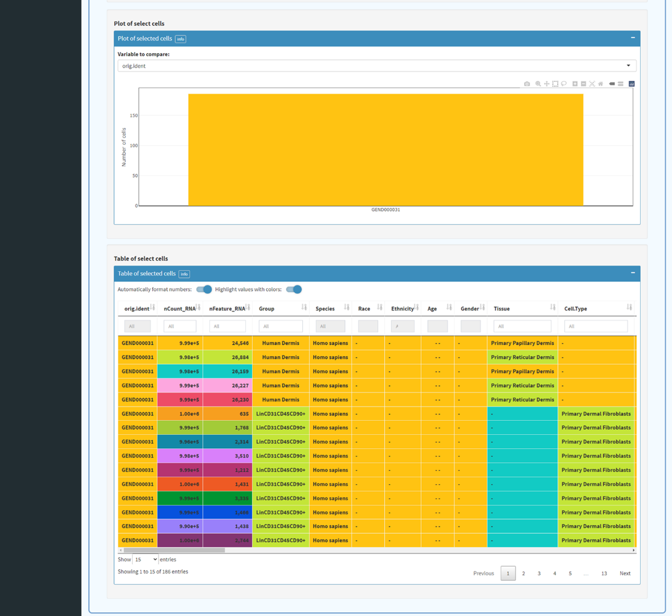Collapse Plot of selected cells panel
672x616 pixels.
pos(633,38)
